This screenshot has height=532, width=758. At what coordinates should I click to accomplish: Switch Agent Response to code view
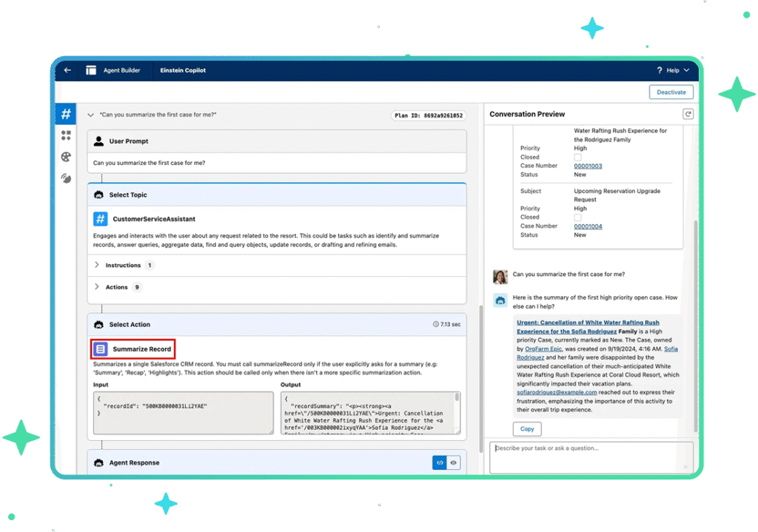pos(440,462)
